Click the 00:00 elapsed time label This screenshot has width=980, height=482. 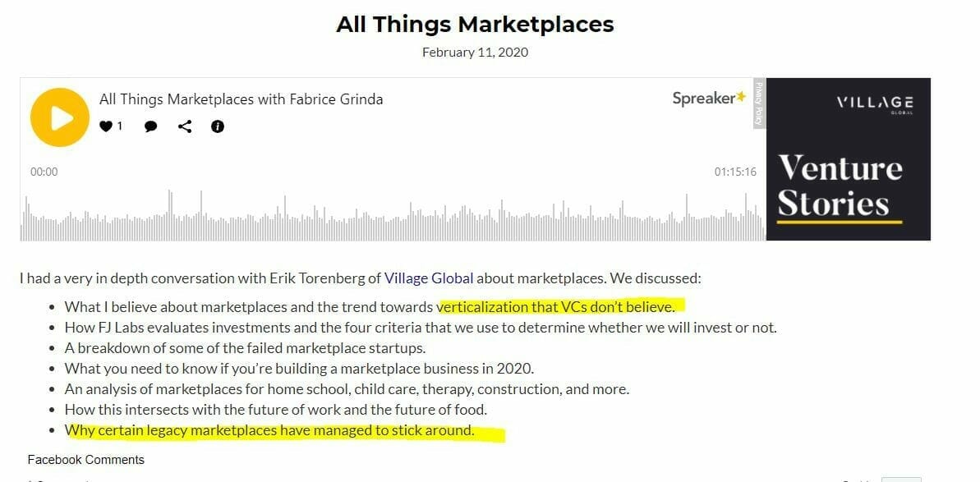44,172
